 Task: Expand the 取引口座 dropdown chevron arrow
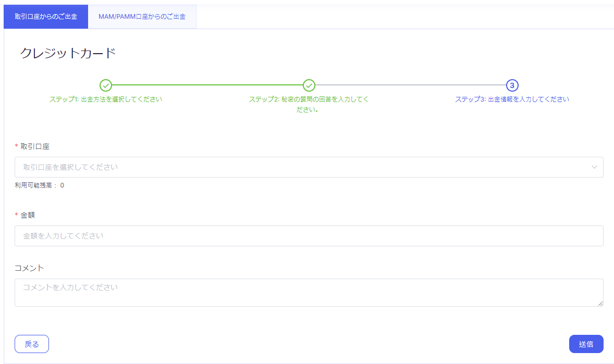pos(594,167)
